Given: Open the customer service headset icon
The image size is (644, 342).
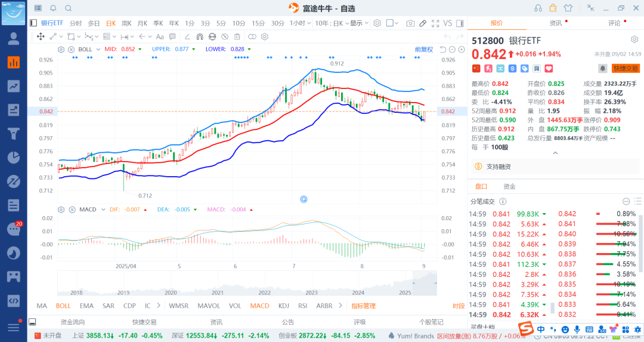Looking at the screenshot, I should click(x=538, y=8).
